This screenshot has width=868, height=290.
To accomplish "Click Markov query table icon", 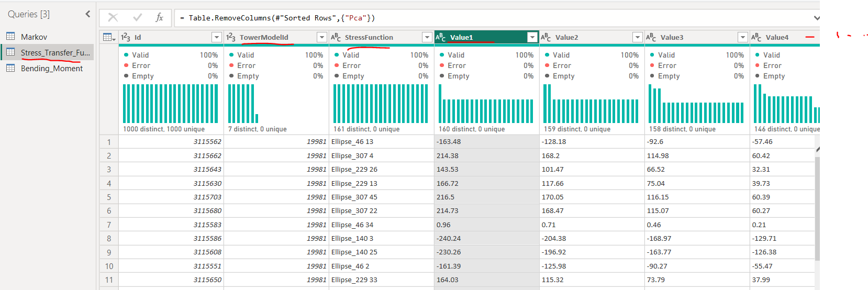I will (10, 37).
